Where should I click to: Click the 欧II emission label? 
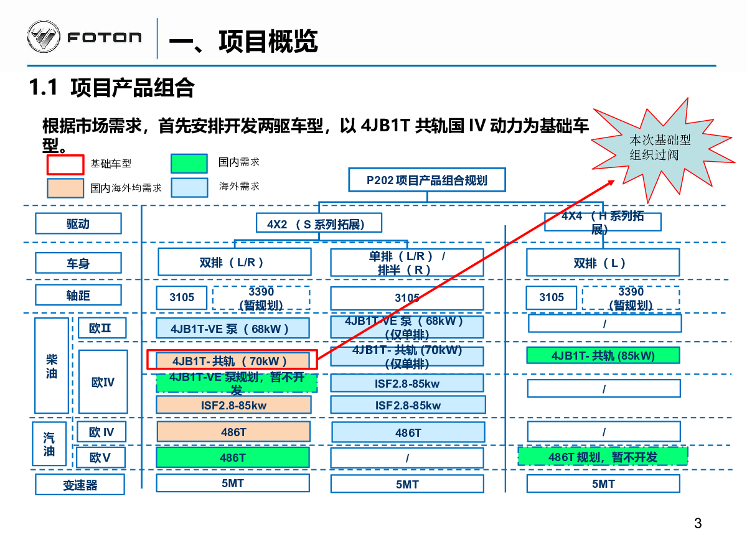103,328
